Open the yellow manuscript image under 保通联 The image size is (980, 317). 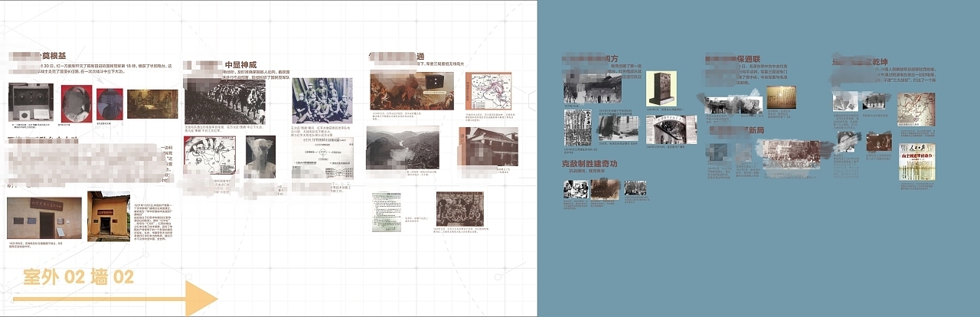[x=782, y=96]
